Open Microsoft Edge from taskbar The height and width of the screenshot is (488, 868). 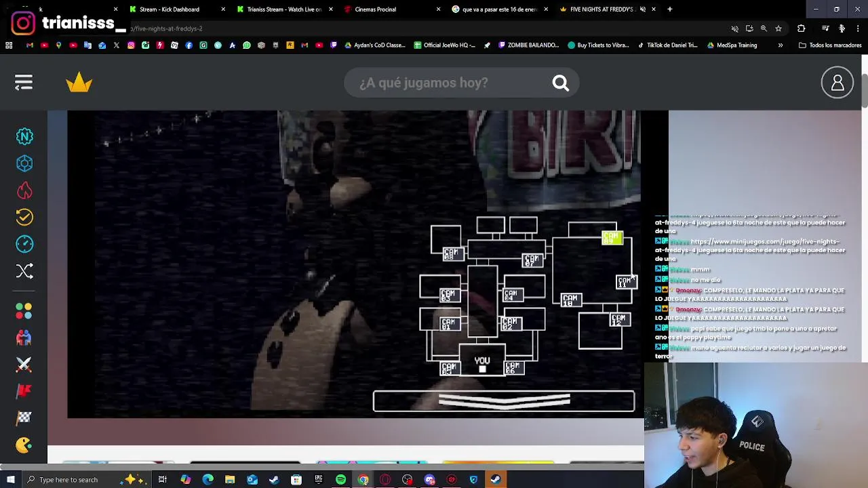coord(208,480)
